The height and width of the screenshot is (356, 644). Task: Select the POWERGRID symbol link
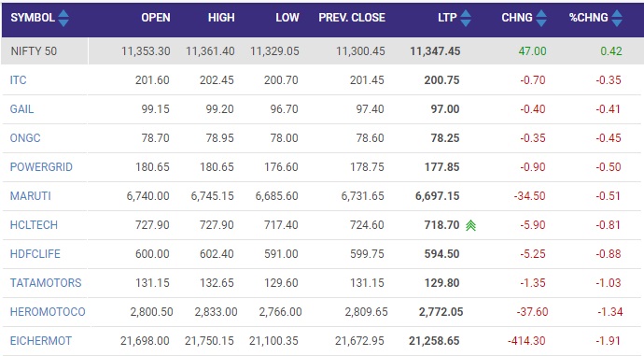(41, 167)
